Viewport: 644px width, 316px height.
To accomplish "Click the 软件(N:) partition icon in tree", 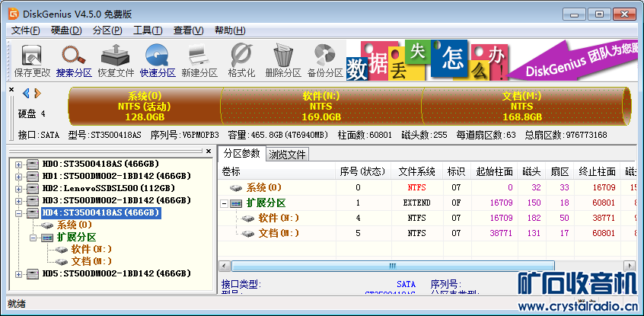I will (62, 250).
